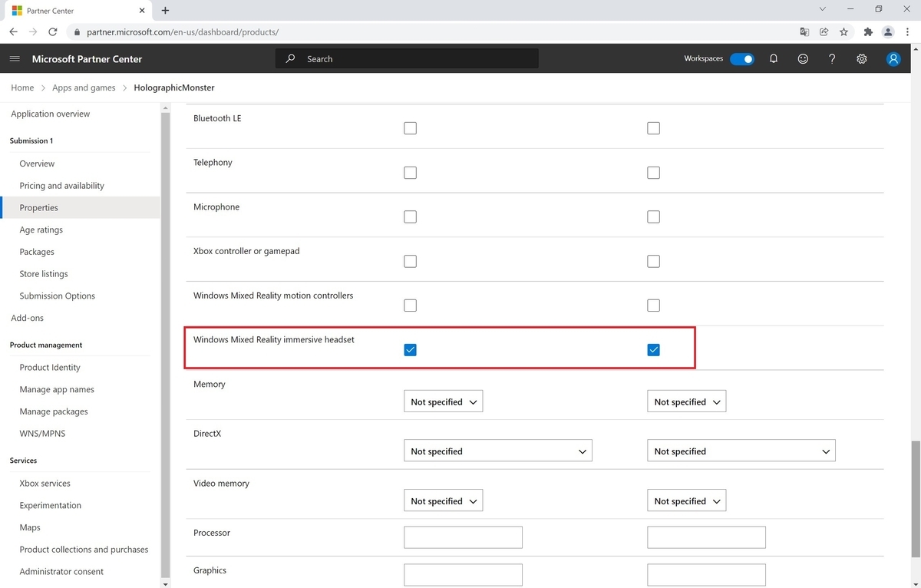Reload the page with the browser refresh icon
The image size is (921, 588).
53,32
